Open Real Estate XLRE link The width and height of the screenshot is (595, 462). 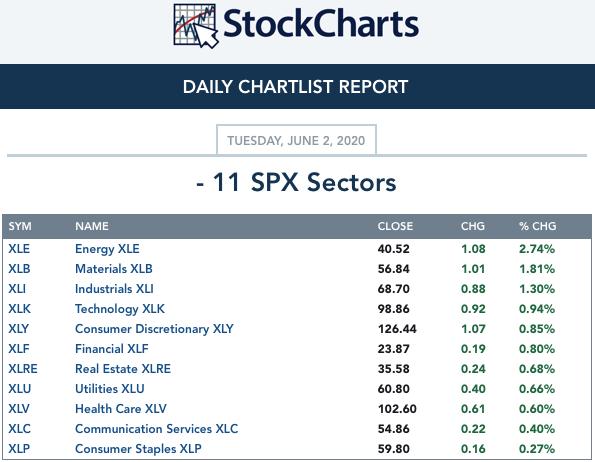click(123, 369)
